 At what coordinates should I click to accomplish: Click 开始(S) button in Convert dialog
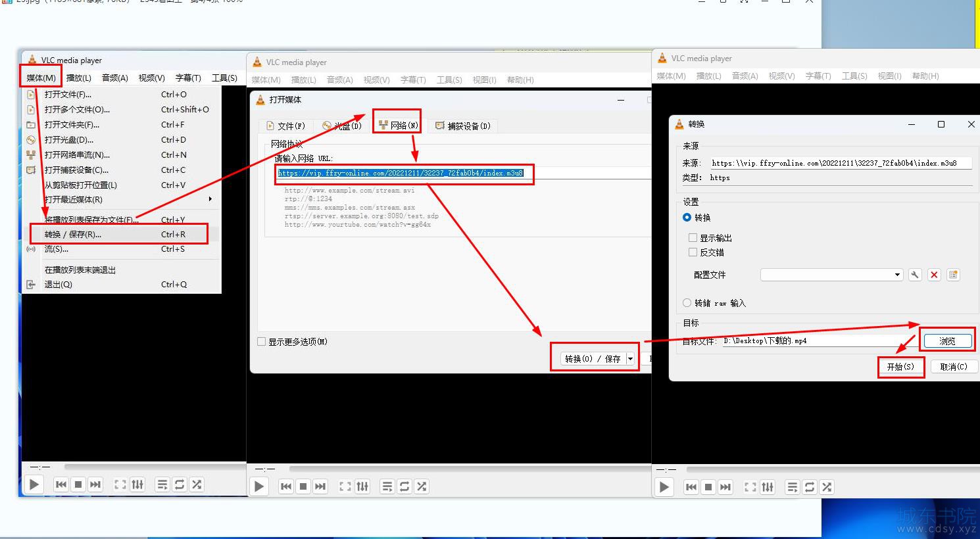click(x=900, y=366)
